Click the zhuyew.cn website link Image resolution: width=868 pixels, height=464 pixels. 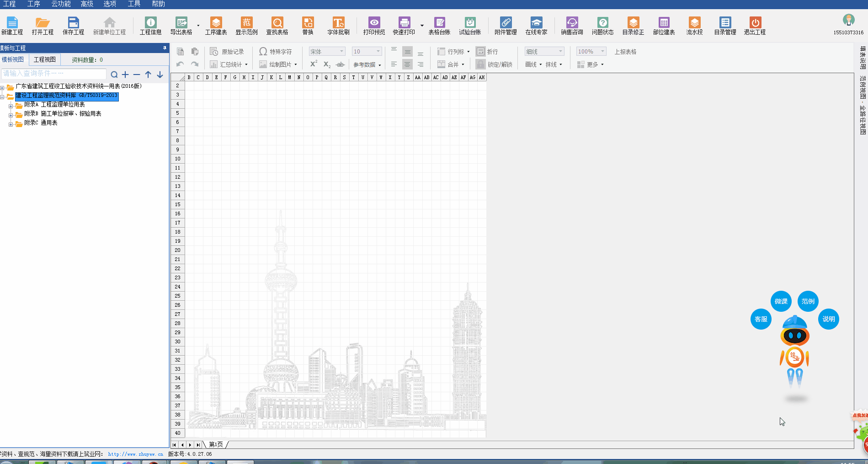(x=135, y=454)
